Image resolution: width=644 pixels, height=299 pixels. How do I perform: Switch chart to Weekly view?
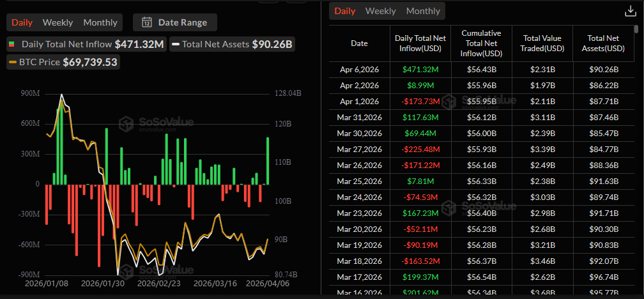[x=57, y=22]
